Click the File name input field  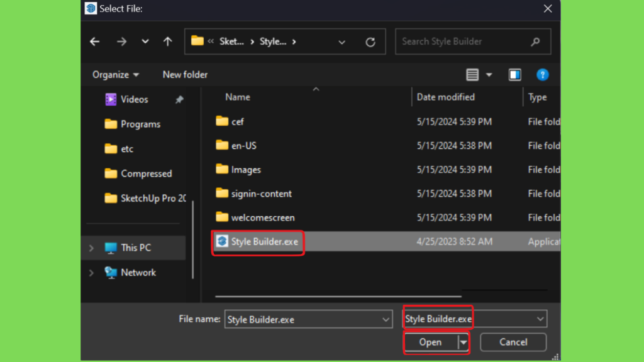(x=302, y=319)
